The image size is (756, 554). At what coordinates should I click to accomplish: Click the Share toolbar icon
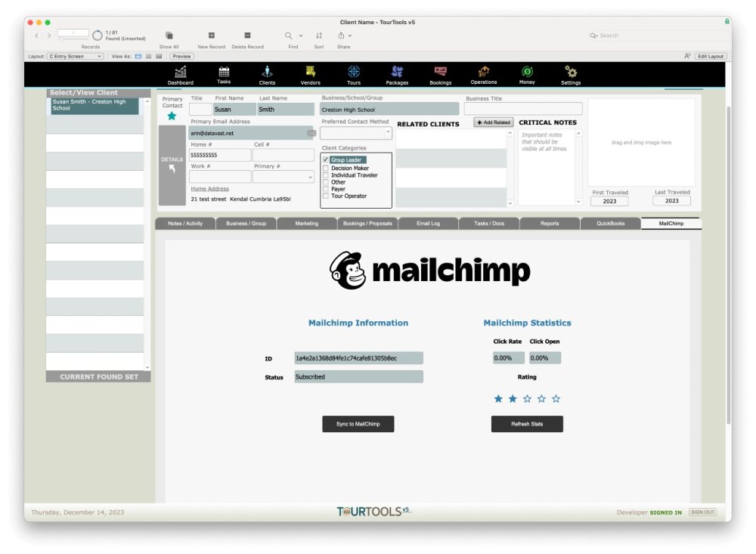coord(341,36)
